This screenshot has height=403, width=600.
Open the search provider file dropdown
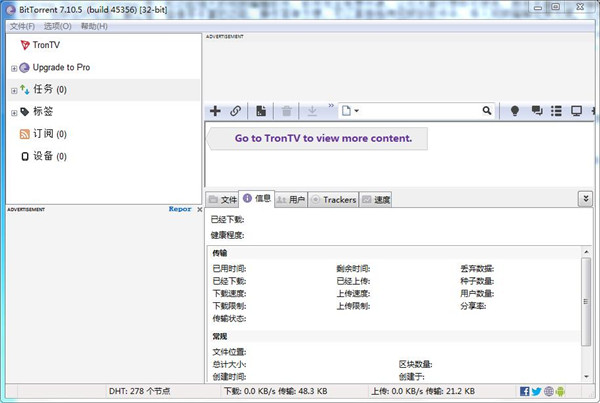click(x=350, y=111)
